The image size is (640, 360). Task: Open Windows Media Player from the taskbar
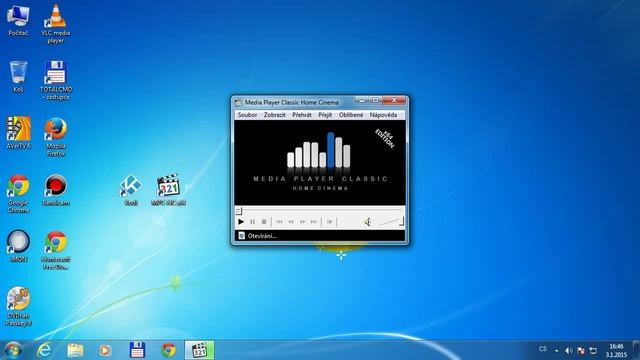coord(105,350)
